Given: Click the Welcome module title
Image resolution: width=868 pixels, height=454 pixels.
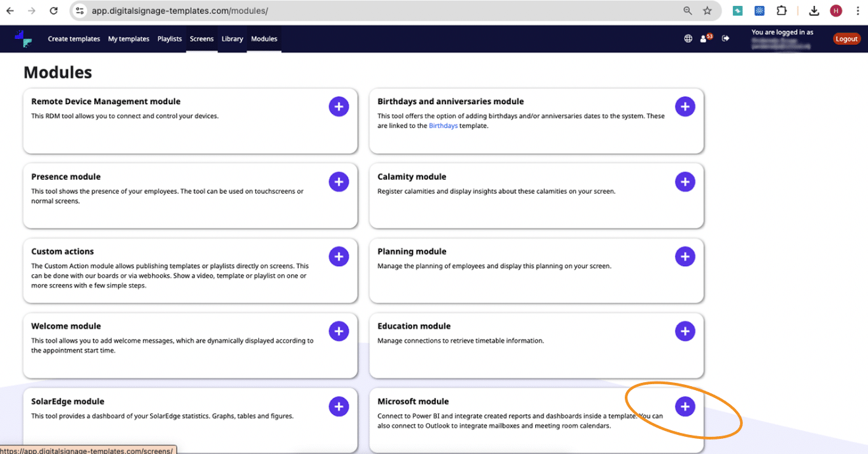Looking at the screenshot, I should (x=66, y=326).
